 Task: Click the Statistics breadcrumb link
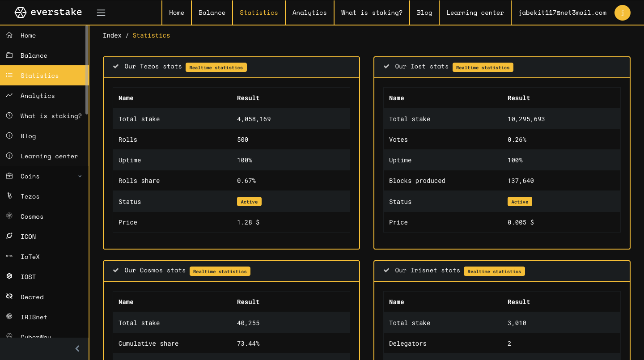pos(151,35)
